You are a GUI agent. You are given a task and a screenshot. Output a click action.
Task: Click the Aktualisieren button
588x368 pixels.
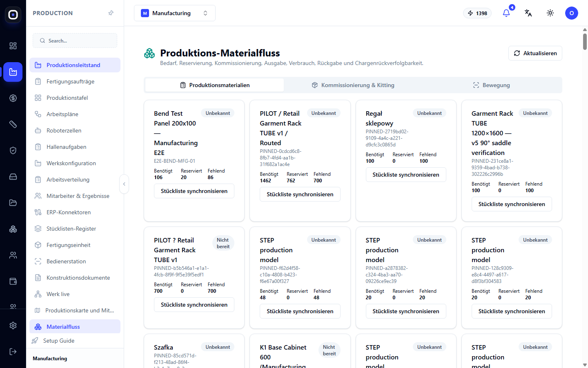pyautogui.click(x=535, y=53)
